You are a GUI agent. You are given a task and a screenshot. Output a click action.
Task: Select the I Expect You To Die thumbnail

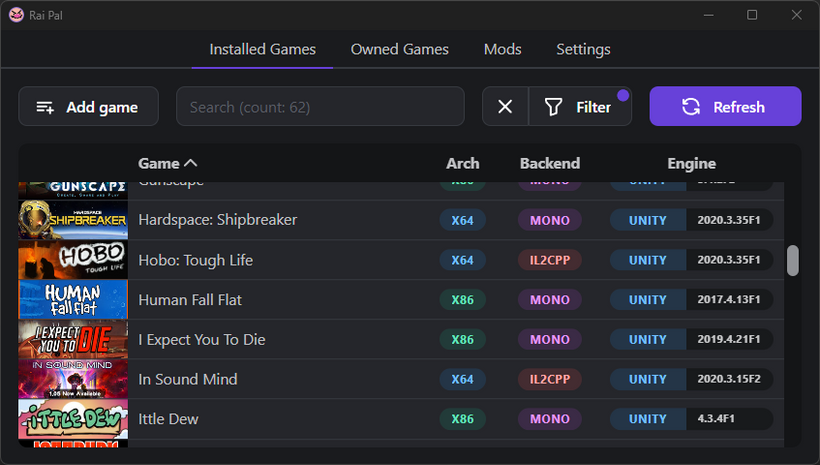73,340
